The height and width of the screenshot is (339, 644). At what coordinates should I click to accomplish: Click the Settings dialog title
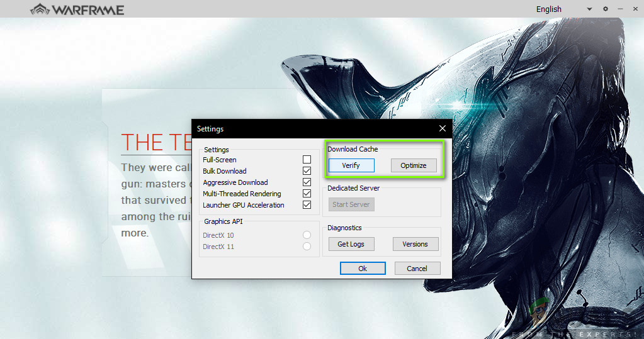point(210,129)
